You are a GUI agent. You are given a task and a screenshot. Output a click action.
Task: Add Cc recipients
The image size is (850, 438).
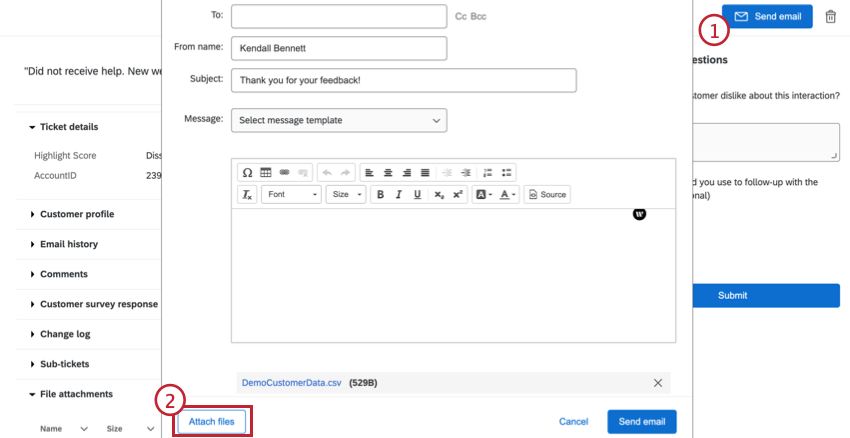pyautogui.click(x=461, y=16)
